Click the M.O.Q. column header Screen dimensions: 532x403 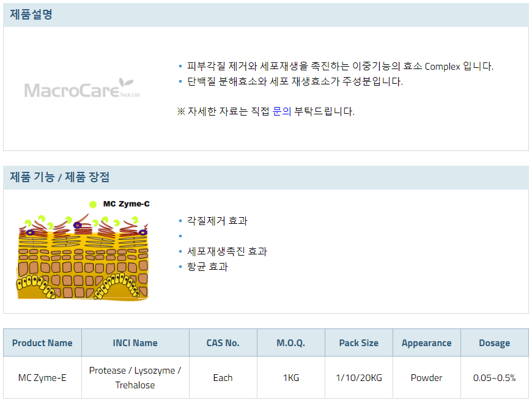tap(291, 342)
